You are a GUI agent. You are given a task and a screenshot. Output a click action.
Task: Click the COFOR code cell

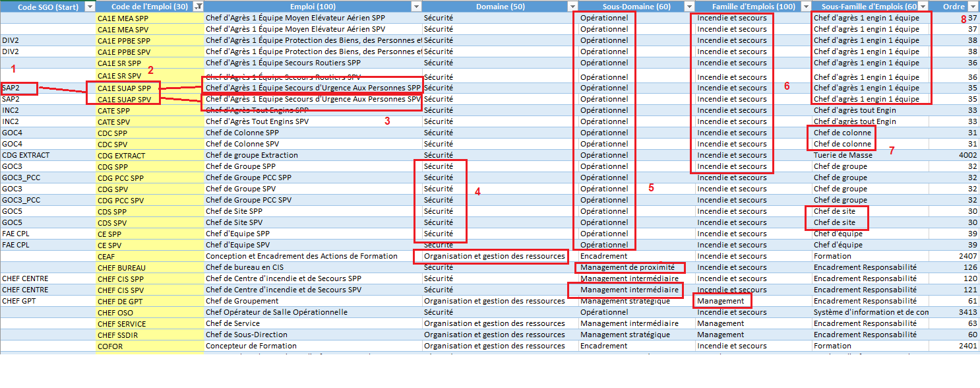[x=110, y=346]
